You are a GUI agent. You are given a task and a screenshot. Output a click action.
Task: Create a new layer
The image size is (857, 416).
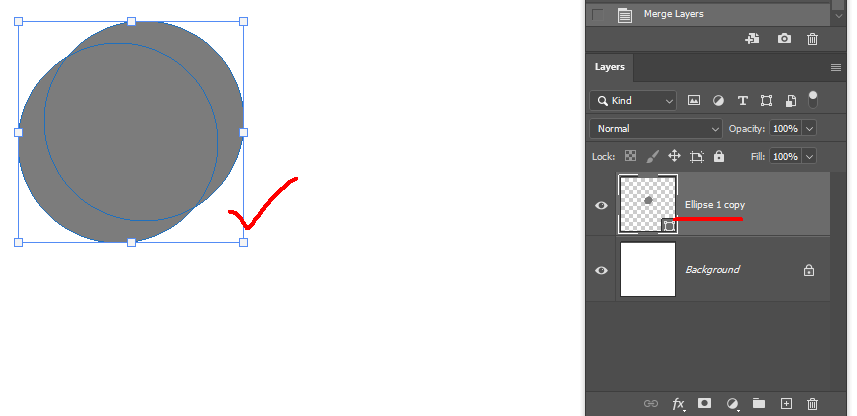tap(786, 404)
